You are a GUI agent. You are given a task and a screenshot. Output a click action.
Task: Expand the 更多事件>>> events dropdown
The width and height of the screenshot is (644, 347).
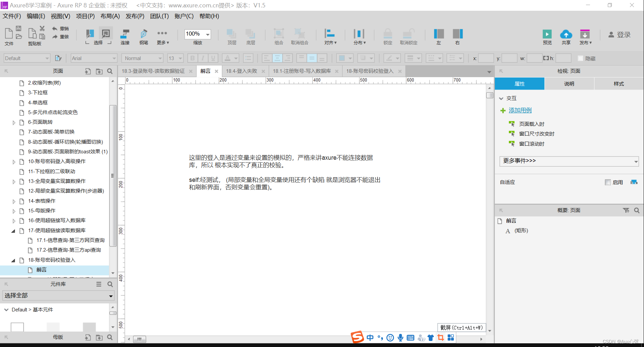tap(569, 161)
